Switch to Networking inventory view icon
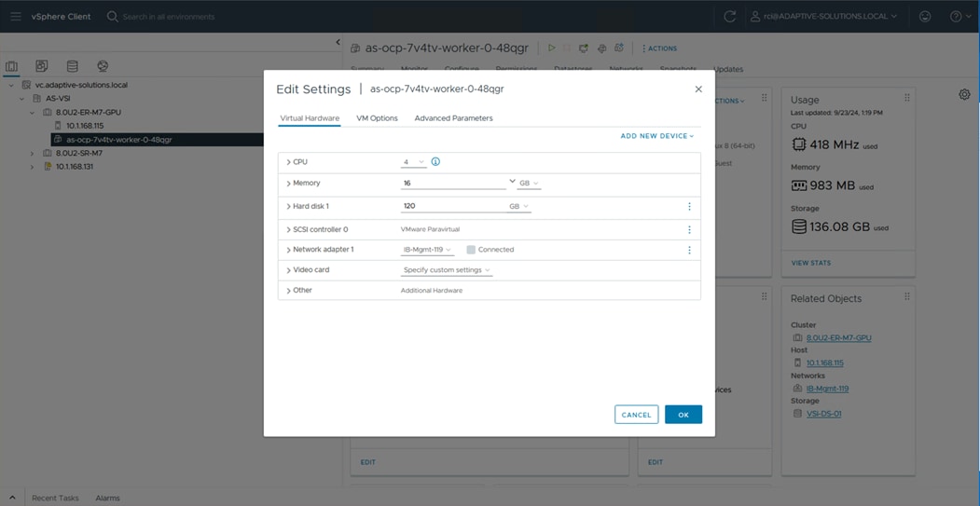 [103, 67]
